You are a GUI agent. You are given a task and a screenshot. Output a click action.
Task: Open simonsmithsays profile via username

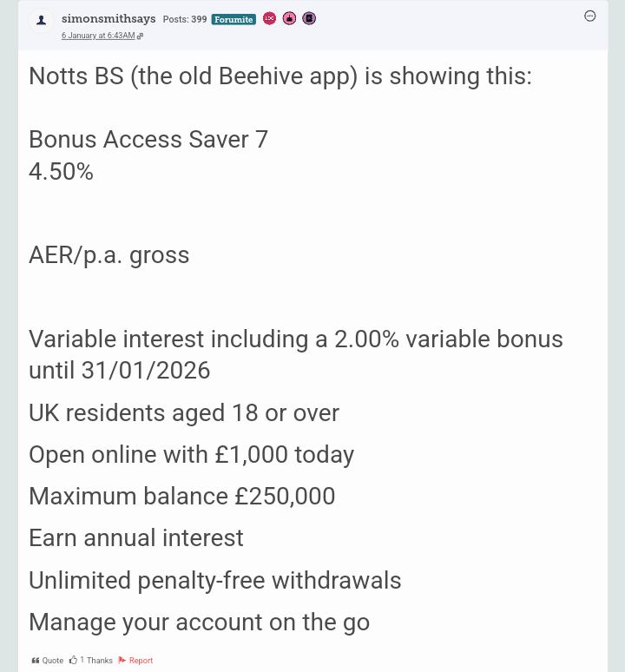109,19
